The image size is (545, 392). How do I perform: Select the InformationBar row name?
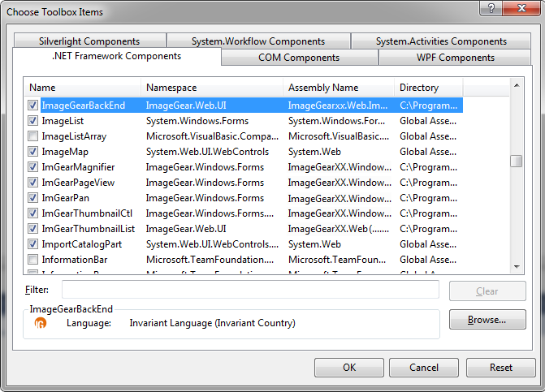[x=75, y=260]
